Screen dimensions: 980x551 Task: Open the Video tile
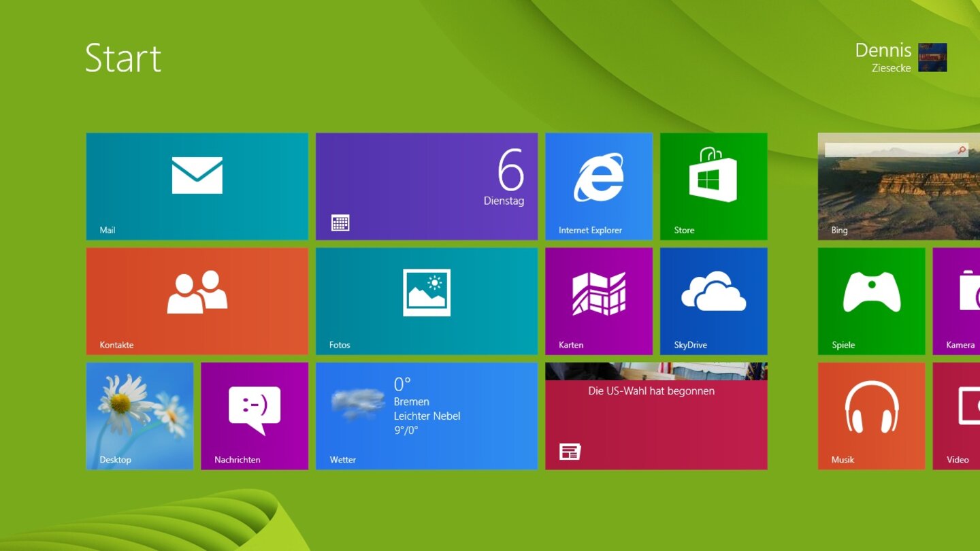(956, 416)
